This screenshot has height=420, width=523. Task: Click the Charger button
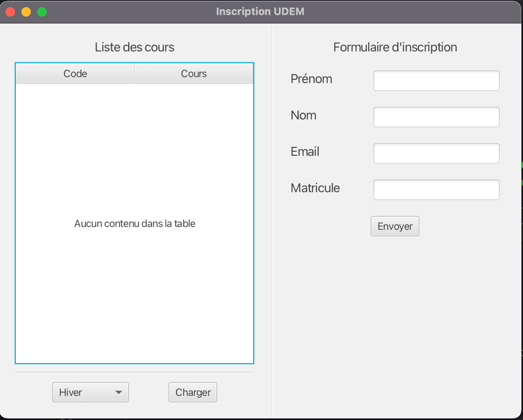pos(193,392)
